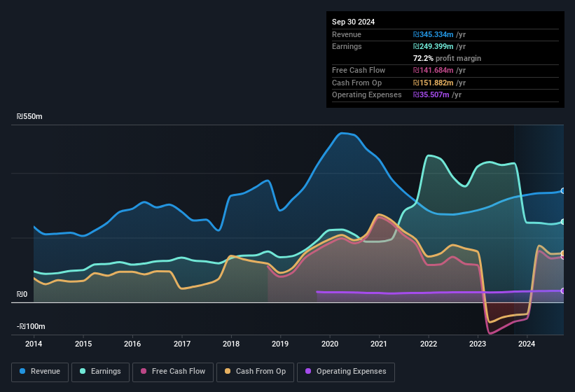Click the purple Operating Expenses legend dot
575x392 pixels.
click(309, 372)
